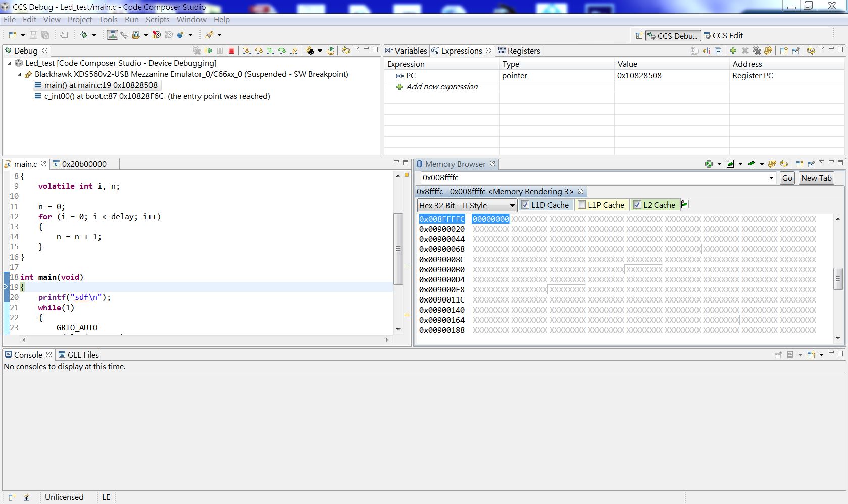Screen dimensions: 848x504
Task: Click Remove All Expressions double-X icon
Action: 757,51
